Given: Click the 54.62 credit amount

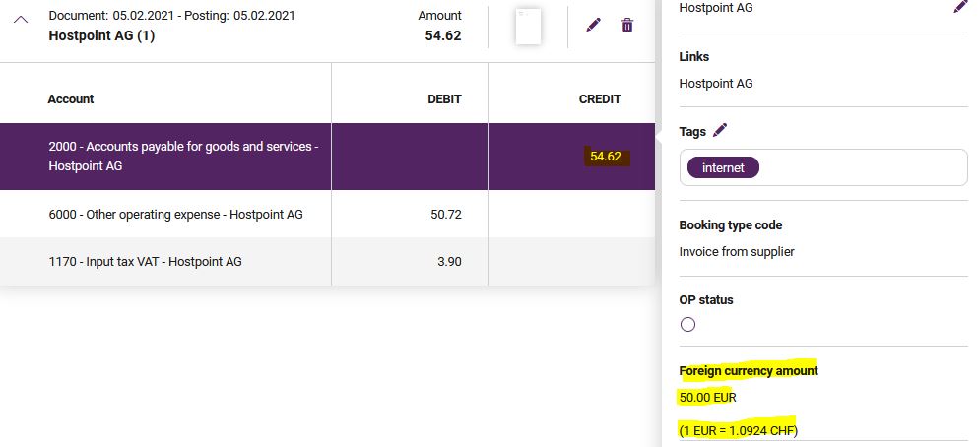Looking at the screenshot, I should pyautogui.click(x=606, y=157).
